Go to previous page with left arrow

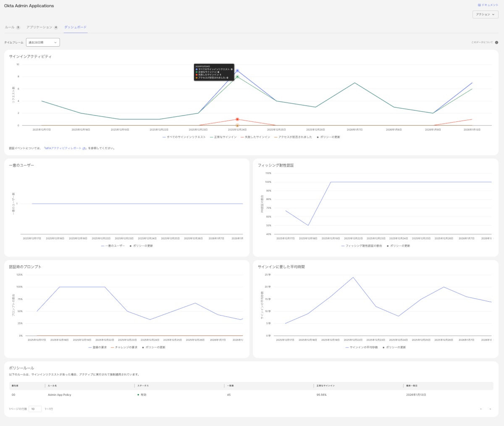[481, 409]
